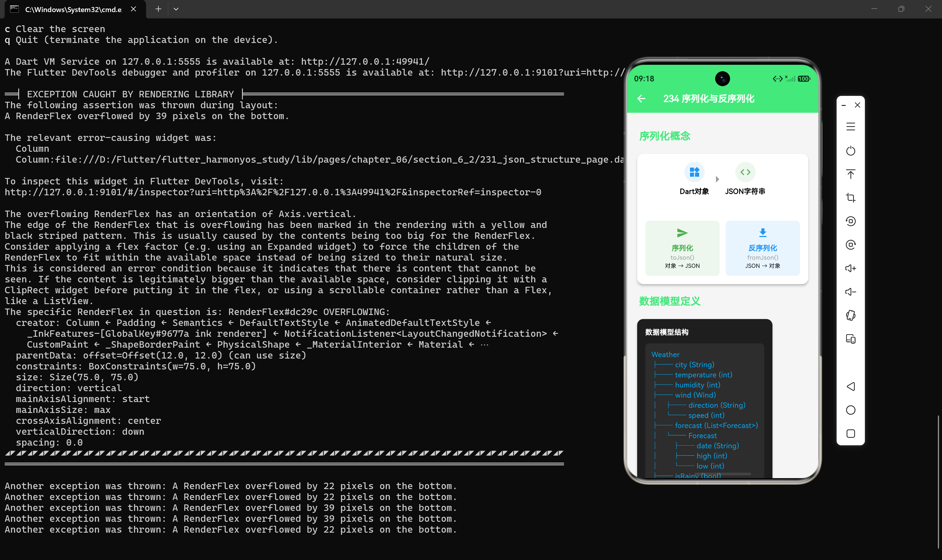Click the 数据模型定义 section heading

(669, 301)
